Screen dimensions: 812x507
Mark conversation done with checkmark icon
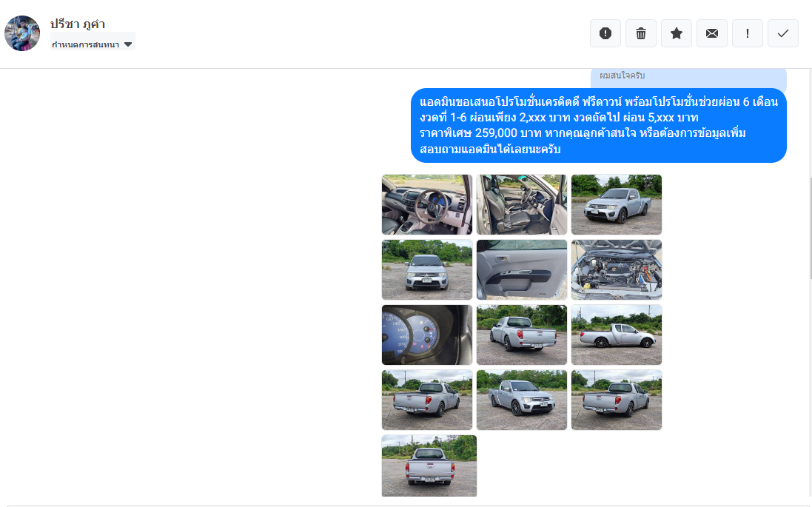click(783, 33)
